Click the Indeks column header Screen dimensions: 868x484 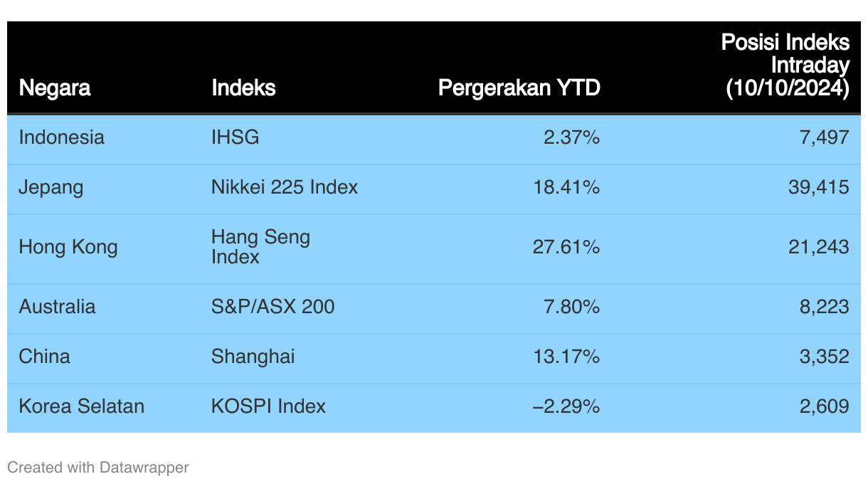[244, 88]
